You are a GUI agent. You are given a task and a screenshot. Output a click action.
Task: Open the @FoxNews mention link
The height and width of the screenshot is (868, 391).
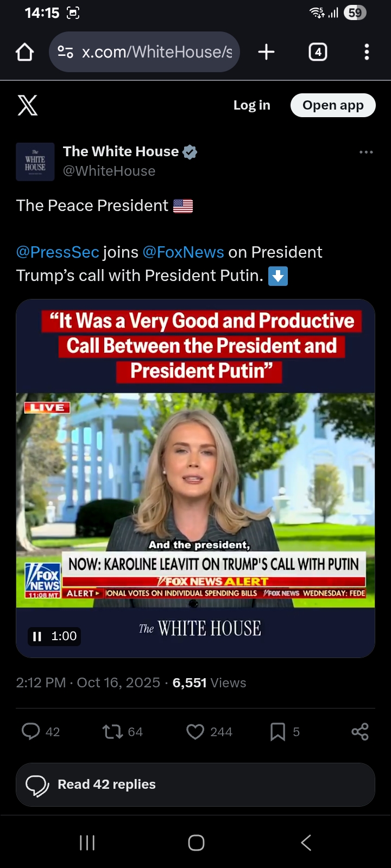(184, 252)
